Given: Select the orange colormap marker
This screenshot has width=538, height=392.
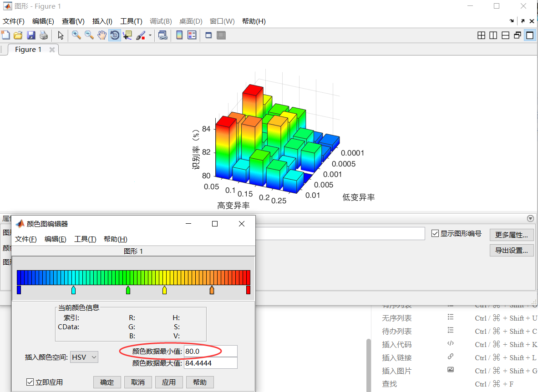Looking at the screenshot, I should (212, 290).
